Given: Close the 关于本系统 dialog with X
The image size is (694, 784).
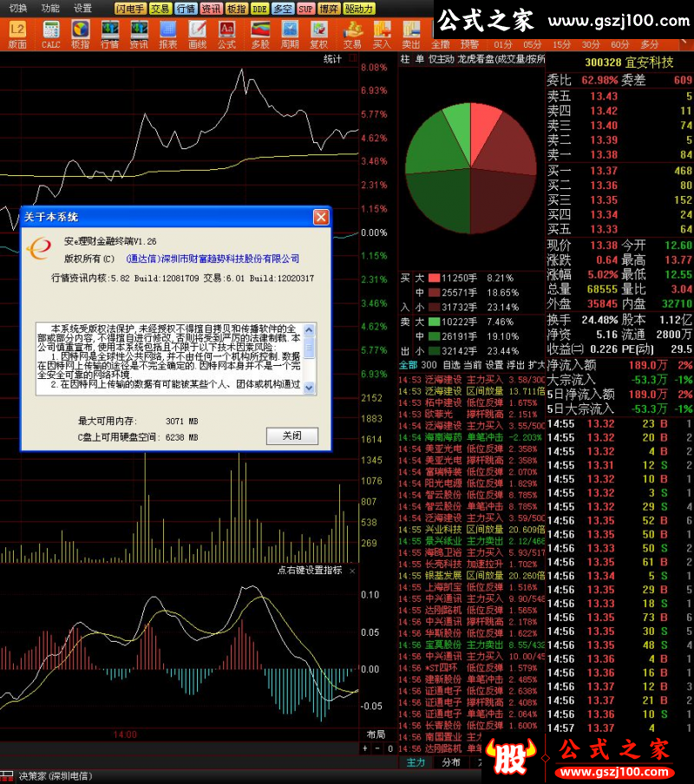Looking at the screenshot, I should (x=321, y=217).
